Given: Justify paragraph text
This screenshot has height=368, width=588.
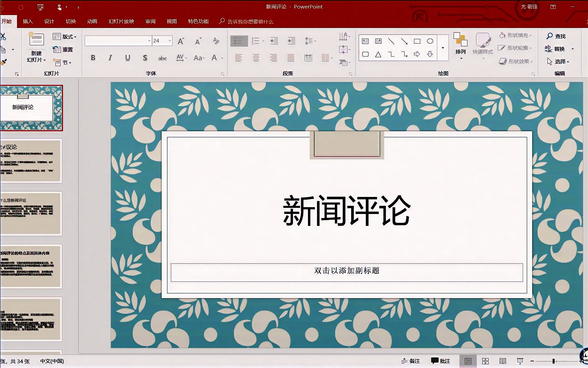Looking at the screenshot, I should point(291,58).
